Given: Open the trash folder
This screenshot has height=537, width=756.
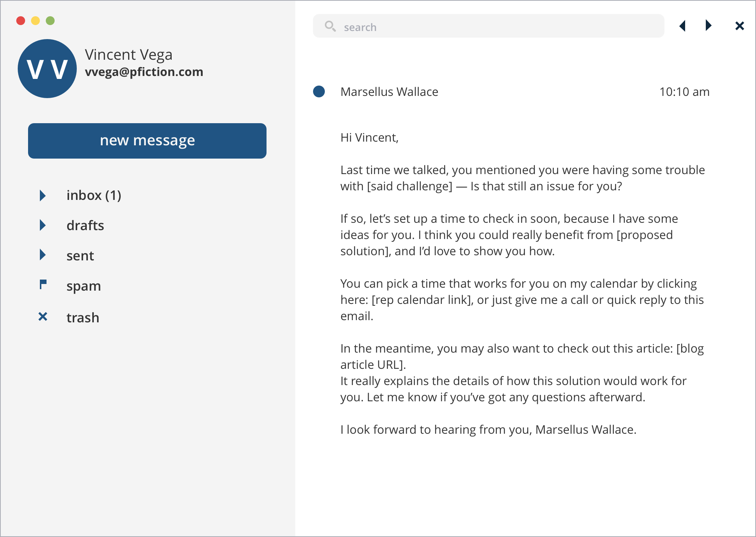Looking at the screenshot, I should point(83,318).
